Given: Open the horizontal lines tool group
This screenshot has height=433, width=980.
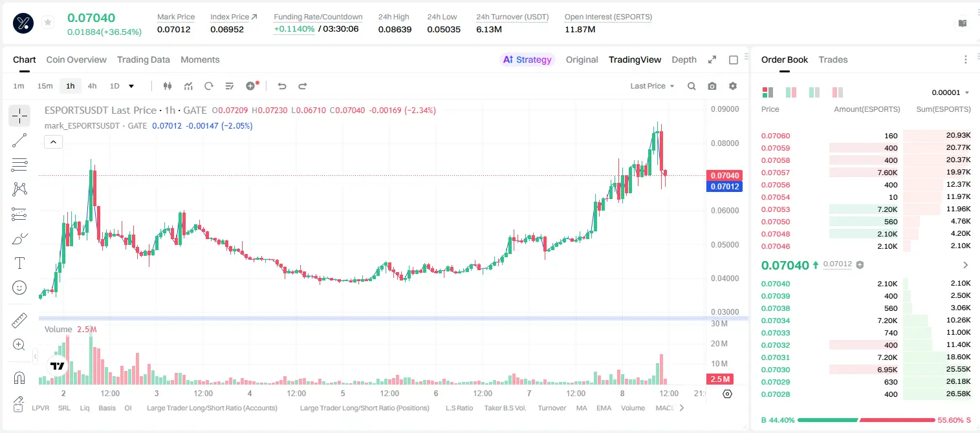Looking at the screenshot, I should [x=19, y=165].
